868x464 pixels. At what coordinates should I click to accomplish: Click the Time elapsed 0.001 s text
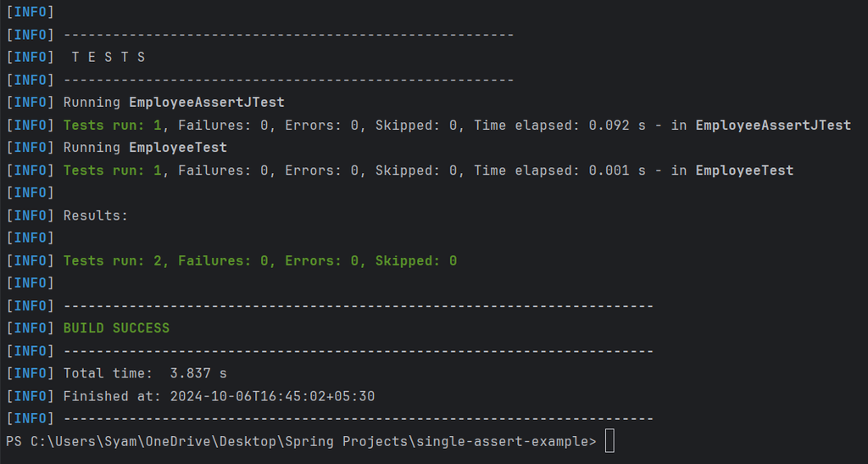[x=563, y=171]
